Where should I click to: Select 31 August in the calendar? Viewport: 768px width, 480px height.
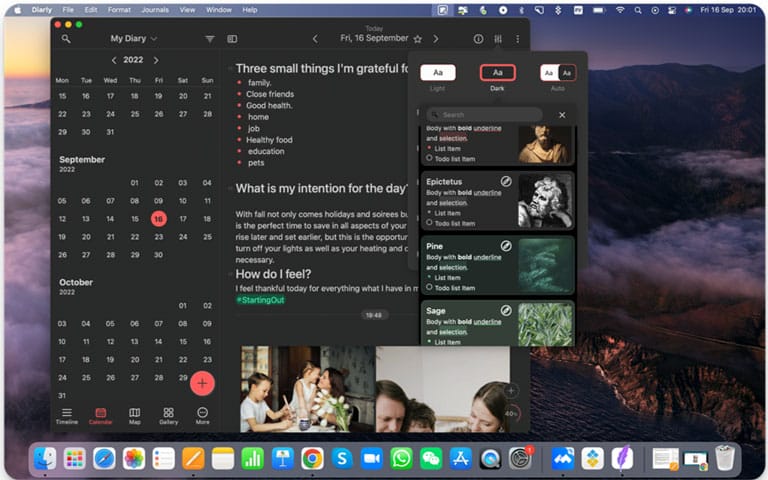[110, 132]
